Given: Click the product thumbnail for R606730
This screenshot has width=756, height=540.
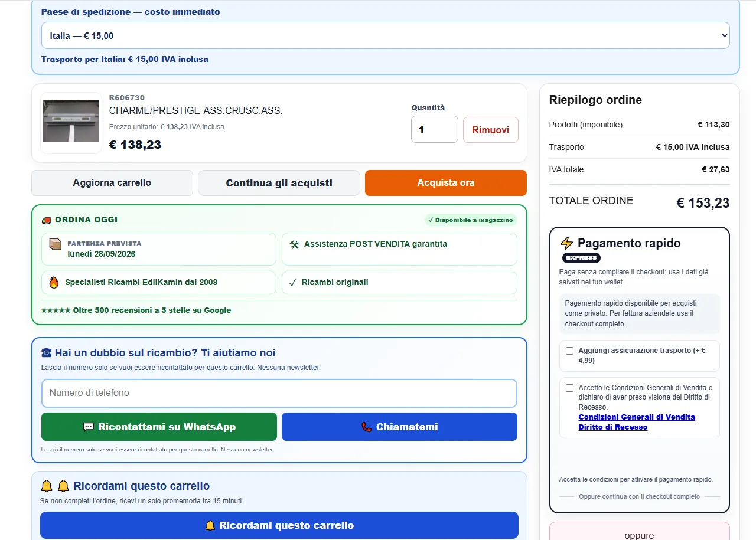Looking at the screenshot, I should (x=71, y=123).
